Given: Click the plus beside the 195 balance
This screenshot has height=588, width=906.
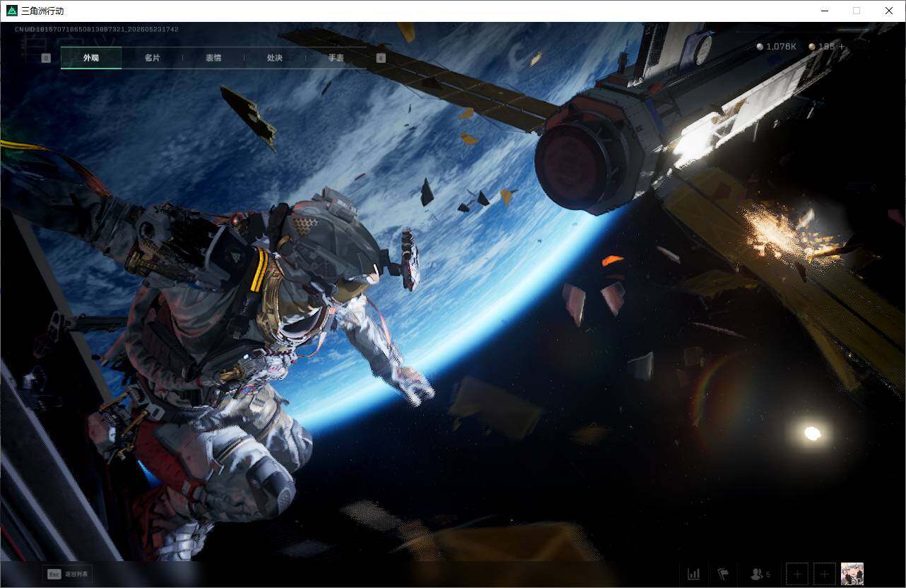Looking at the screenshot, I should pos(841,47).
